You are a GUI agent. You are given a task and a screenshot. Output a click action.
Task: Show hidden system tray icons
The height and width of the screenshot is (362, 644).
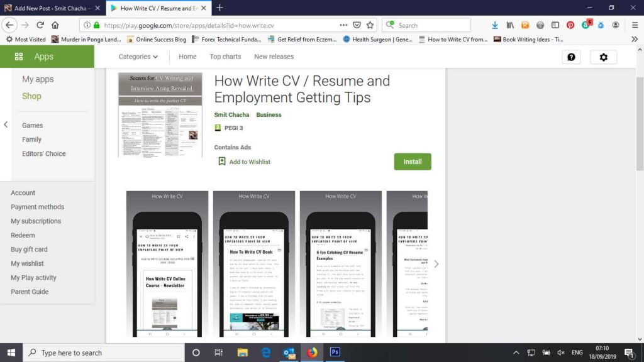coord(516,353)
